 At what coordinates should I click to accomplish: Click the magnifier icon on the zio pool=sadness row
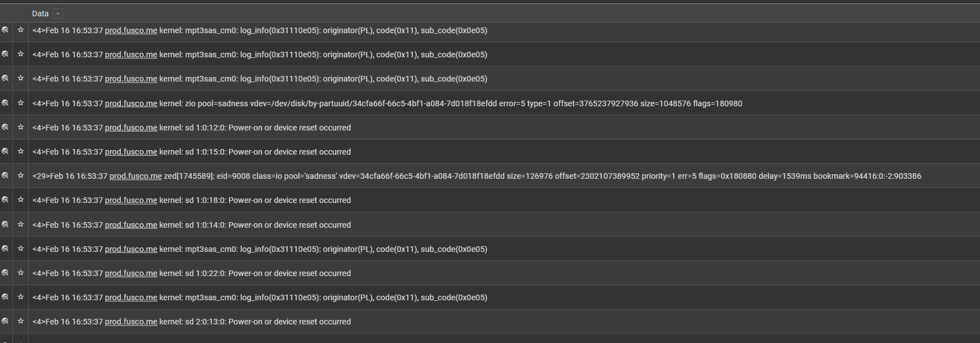[x=6, y=103]
